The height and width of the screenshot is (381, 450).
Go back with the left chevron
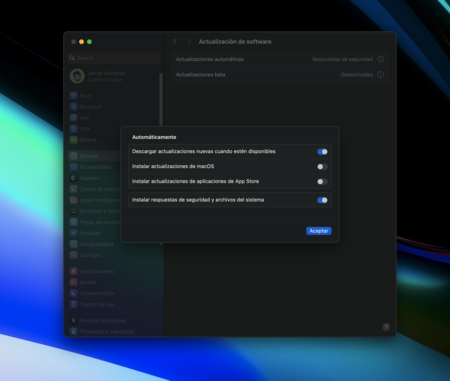click(175, 42)
